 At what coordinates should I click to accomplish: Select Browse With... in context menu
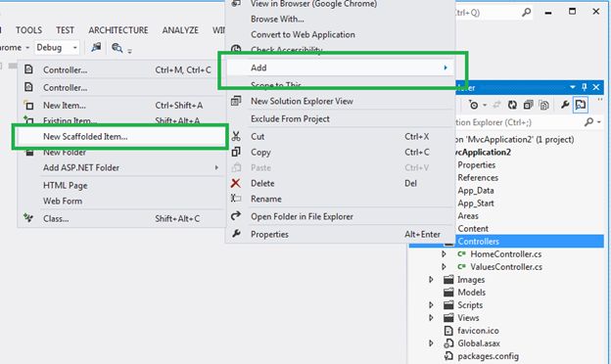(x=340, y=19)
